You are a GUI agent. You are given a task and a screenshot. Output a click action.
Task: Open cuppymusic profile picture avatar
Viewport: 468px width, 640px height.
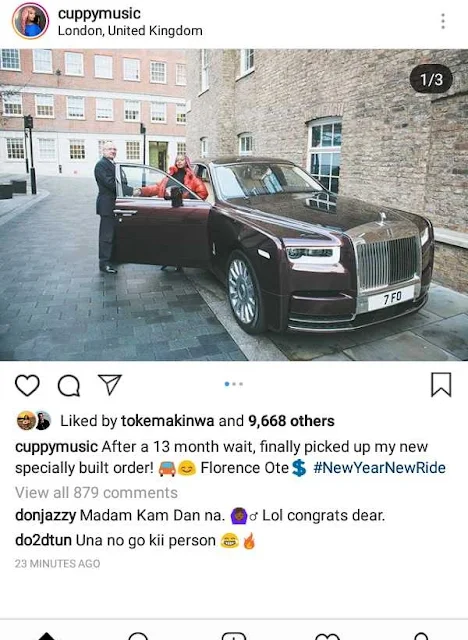(x=31, y=21)
